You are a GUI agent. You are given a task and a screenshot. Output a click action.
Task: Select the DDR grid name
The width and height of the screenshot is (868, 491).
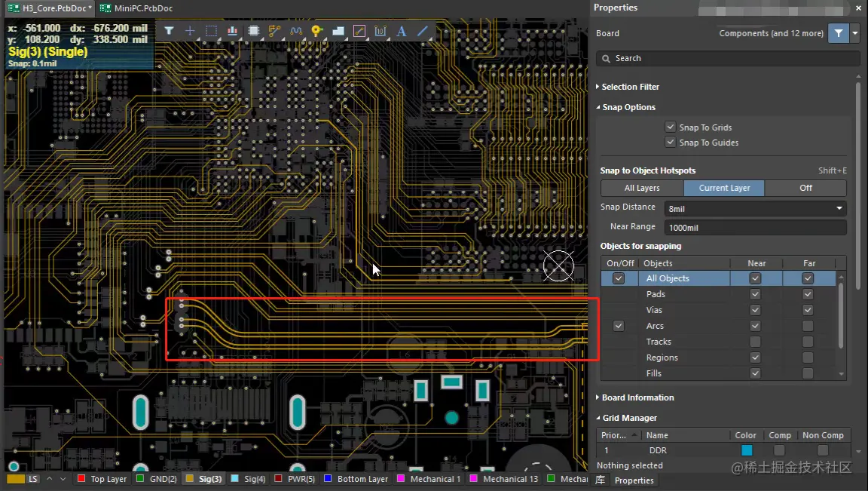point(658,450)
